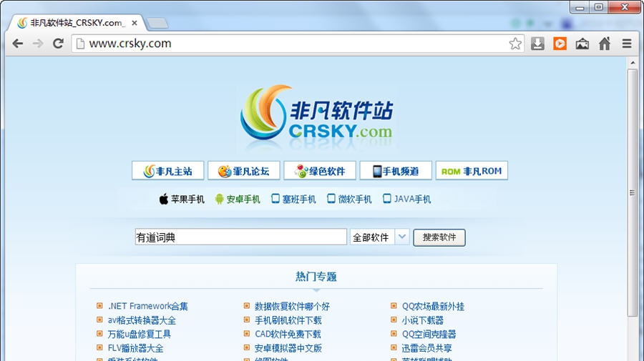Viewport: 644px width, 361px height.
Task: Click the scrollbar up arrow
Action: click(x=633, y=63)
